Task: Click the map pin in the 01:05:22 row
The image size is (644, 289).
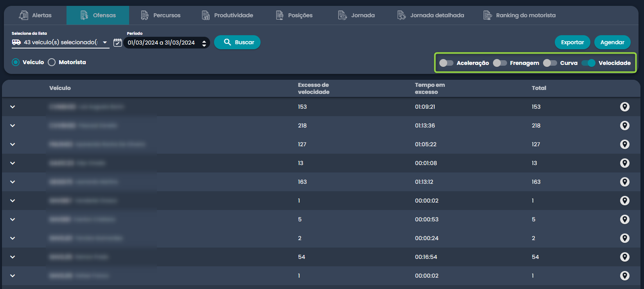Action: pyautogui.click(x=624, y=144)
